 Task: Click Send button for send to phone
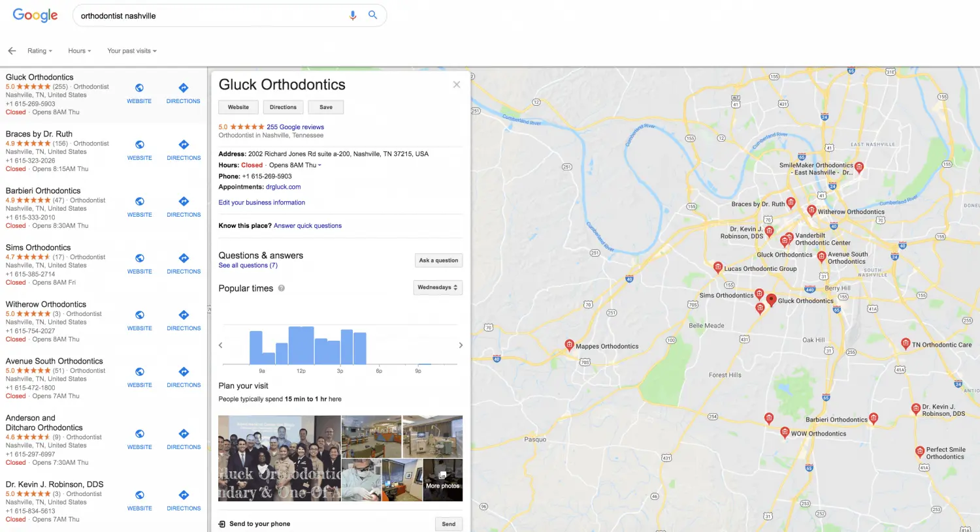coord(449,524)
